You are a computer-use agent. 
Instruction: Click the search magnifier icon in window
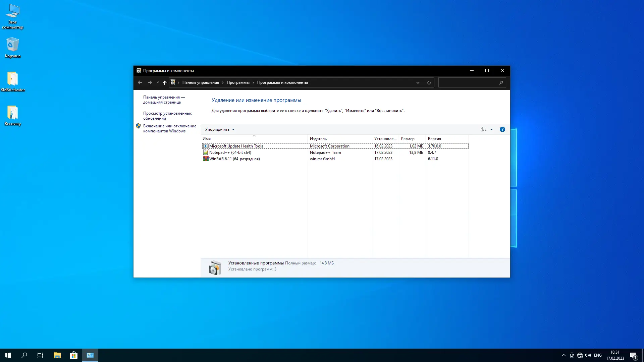pos(501,82)
